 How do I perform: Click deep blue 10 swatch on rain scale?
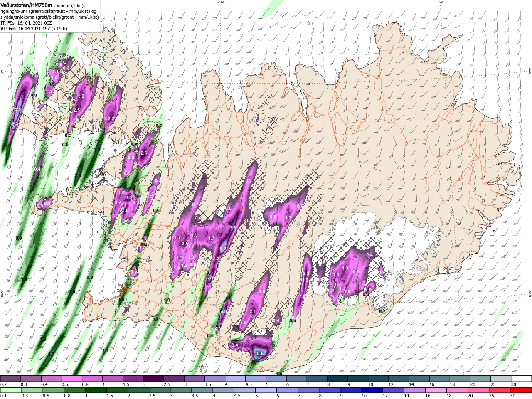click(373, 390)
